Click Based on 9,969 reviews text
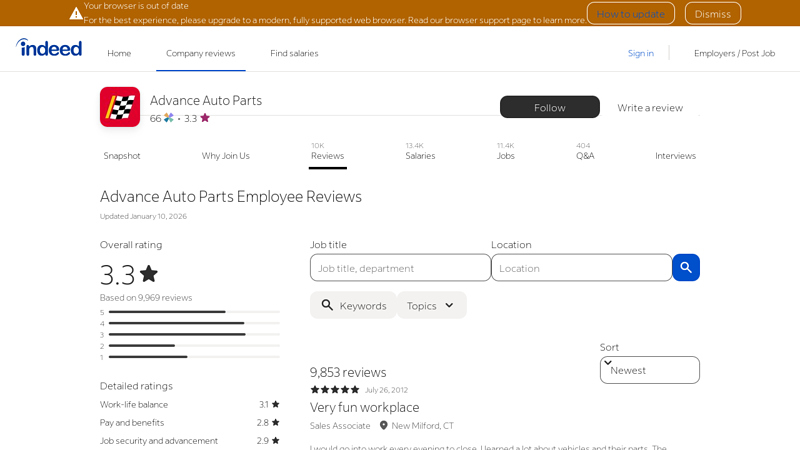 146,297
